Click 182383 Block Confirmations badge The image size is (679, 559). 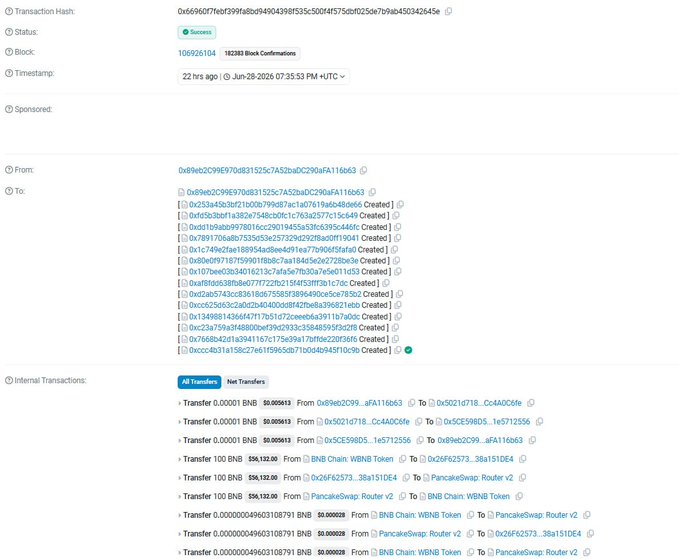coord(260,53)
